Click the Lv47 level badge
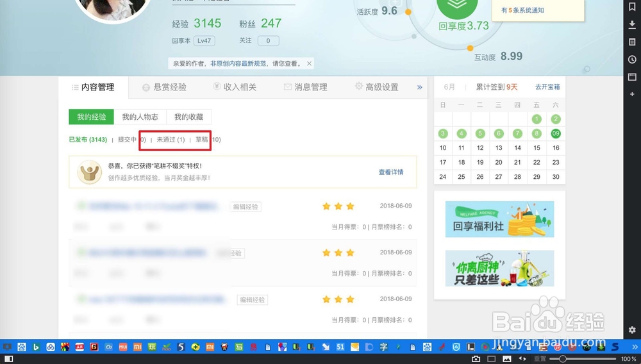Image resolution: width=641 pixels, height=364 pixels. click(204, 41)
